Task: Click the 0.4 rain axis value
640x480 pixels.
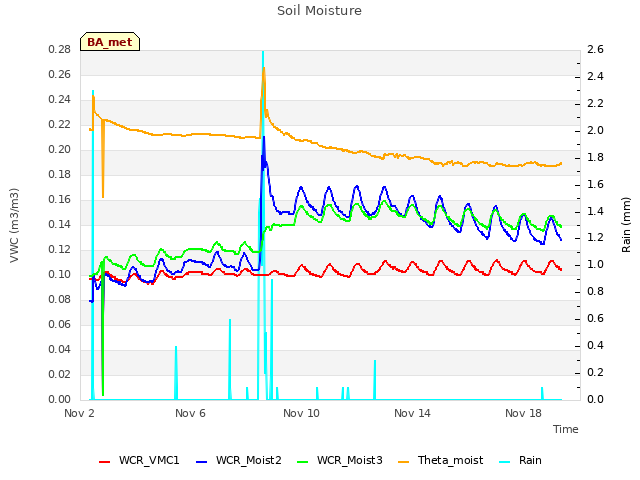Action: pos(595,346)
